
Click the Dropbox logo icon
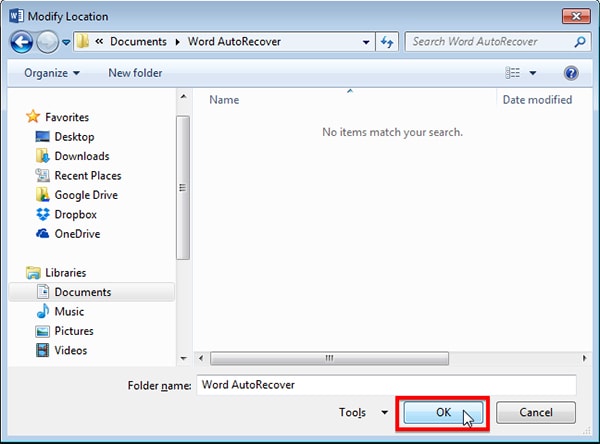42,214
